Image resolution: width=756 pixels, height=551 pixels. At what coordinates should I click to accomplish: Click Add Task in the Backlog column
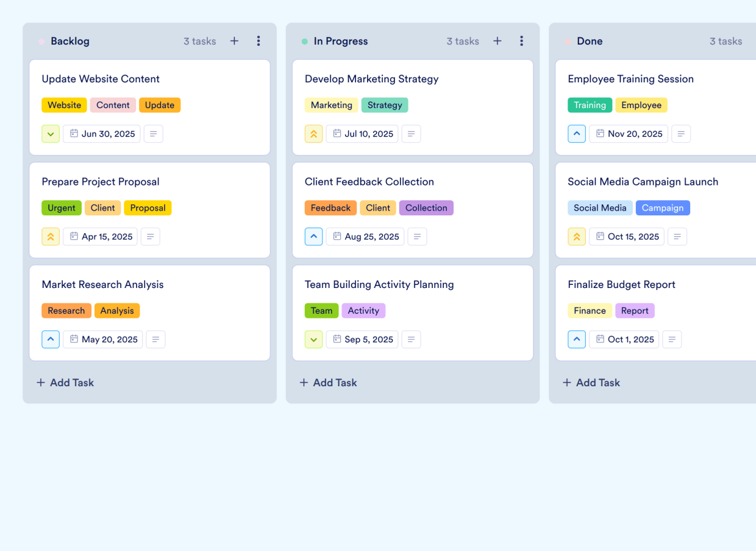coord(65,383)
